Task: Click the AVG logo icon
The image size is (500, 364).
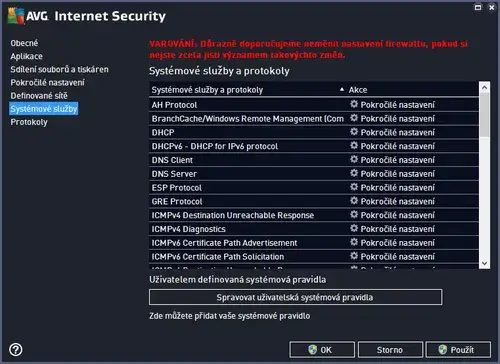Action: tap(16, 16)
